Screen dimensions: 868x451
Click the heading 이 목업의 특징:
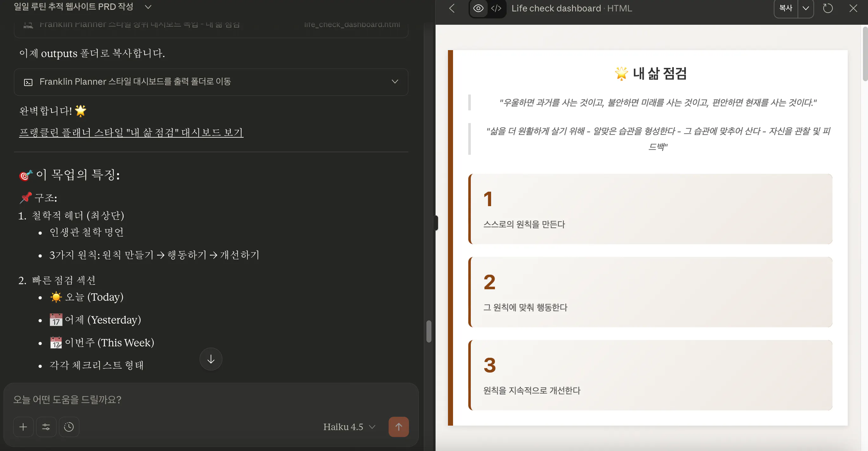(69, 174)
